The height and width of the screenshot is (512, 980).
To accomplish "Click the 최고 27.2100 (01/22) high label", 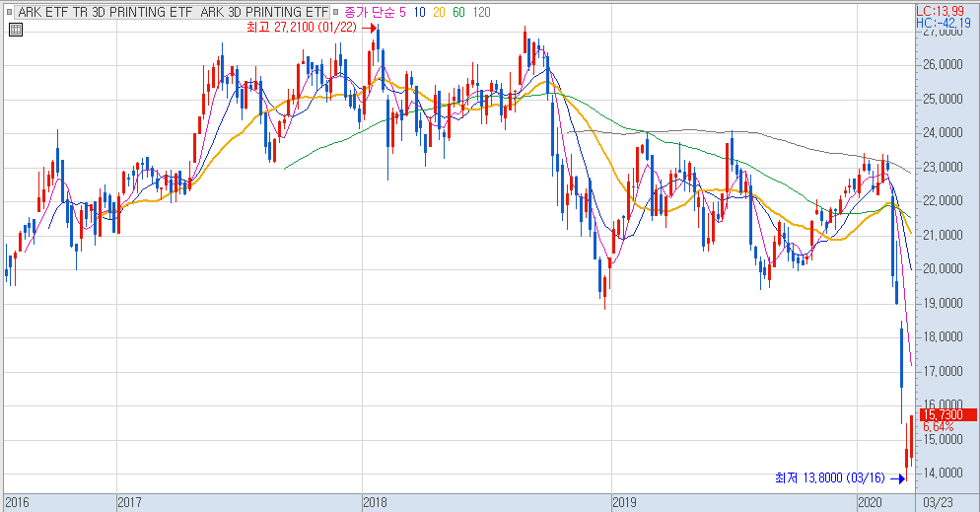I will coord(302,28).
